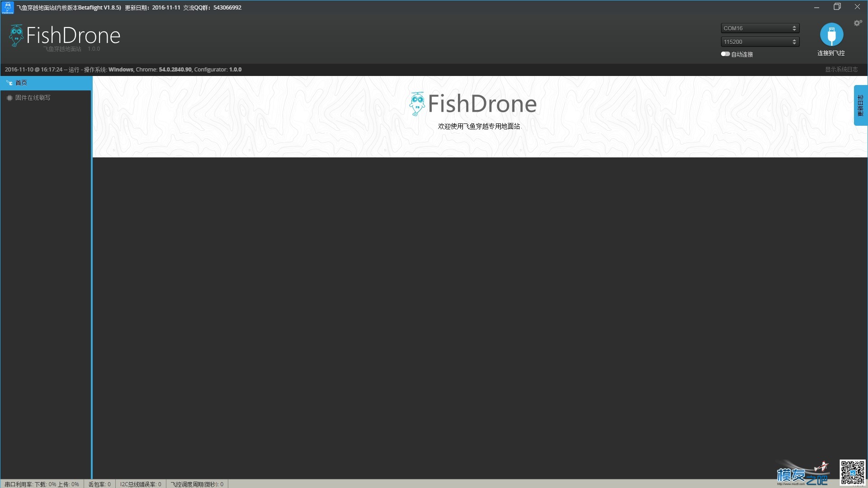Image resolution: width=868 pixels, height=488 pixels.
Task: Click 显示系统日志 show log link
Action: [x=841, y=69]
